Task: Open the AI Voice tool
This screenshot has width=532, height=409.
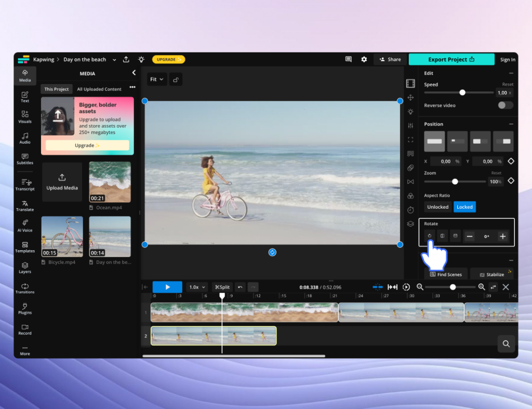Action: [x=25, y=225]
